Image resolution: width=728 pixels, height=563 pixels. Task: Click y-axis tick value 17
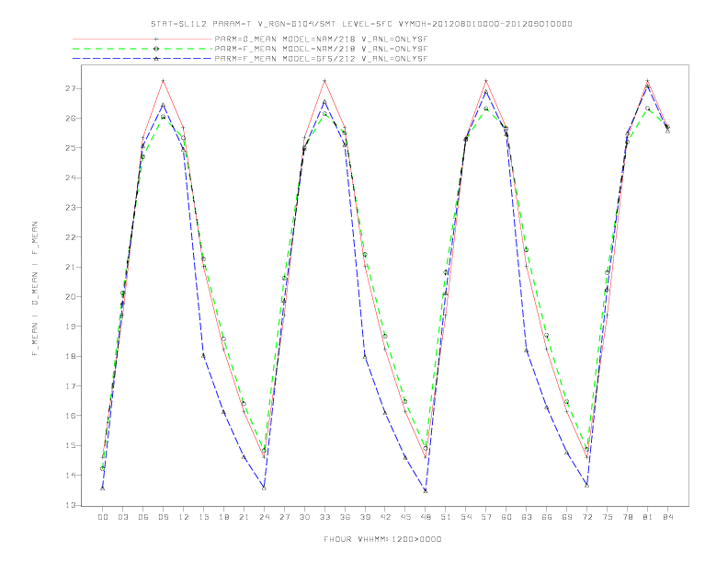pos(70,386)
